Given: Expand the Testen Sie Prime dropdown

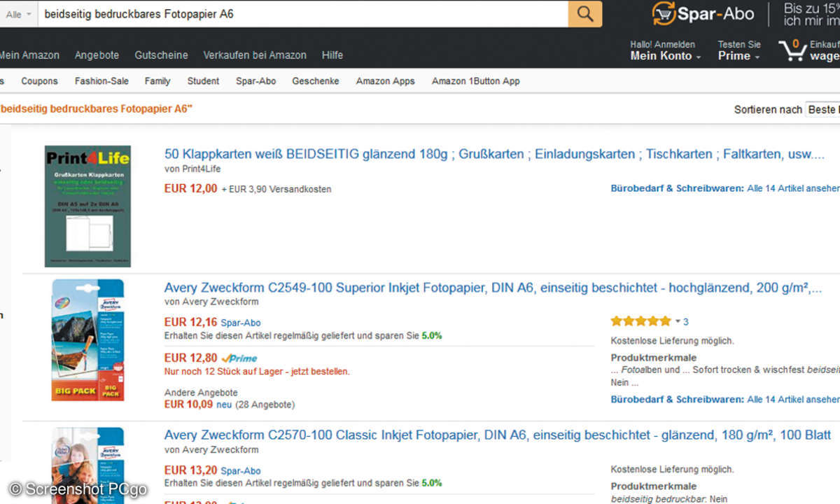Looking at the screenshot, I should 738,56.
